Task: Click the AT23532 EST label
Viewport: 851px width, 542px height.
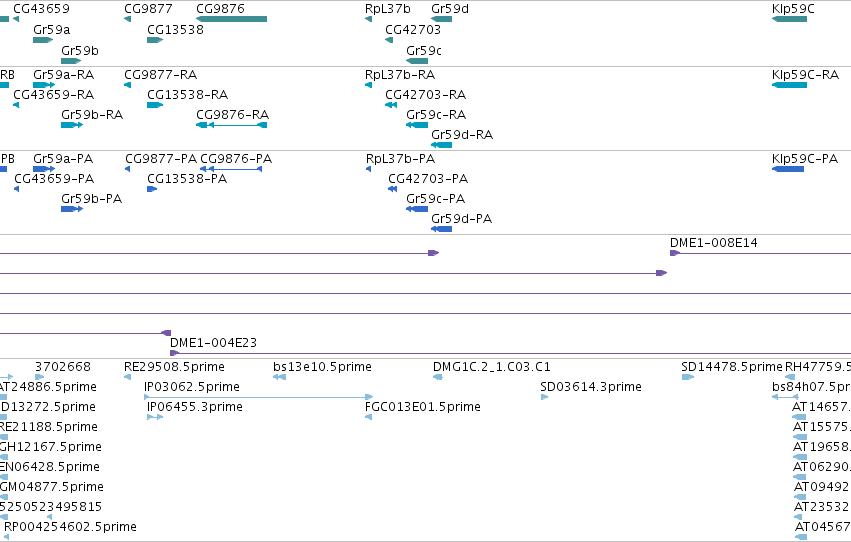Action: 822,507
